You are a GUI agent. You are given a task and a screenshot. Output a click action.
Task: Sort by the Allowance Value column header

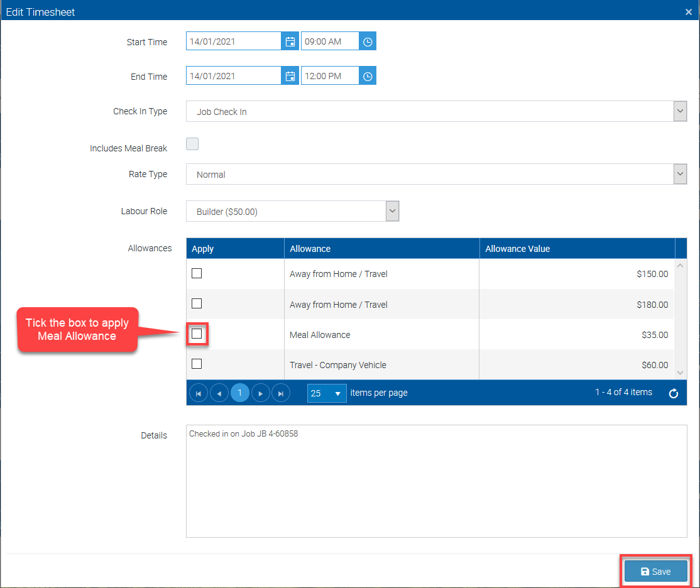[x=577, y=249]
